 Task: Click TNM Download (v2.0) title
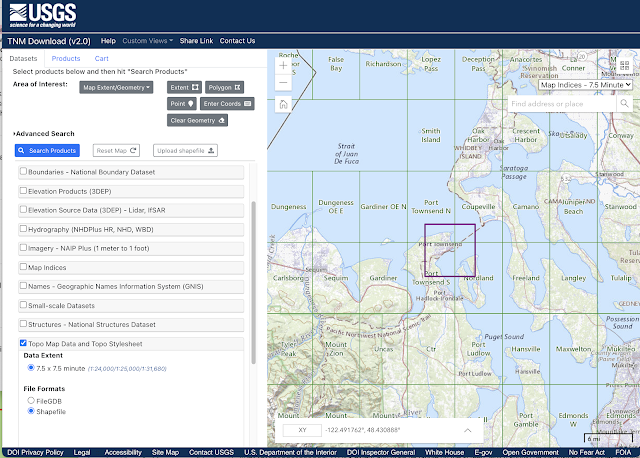point(49,41)
